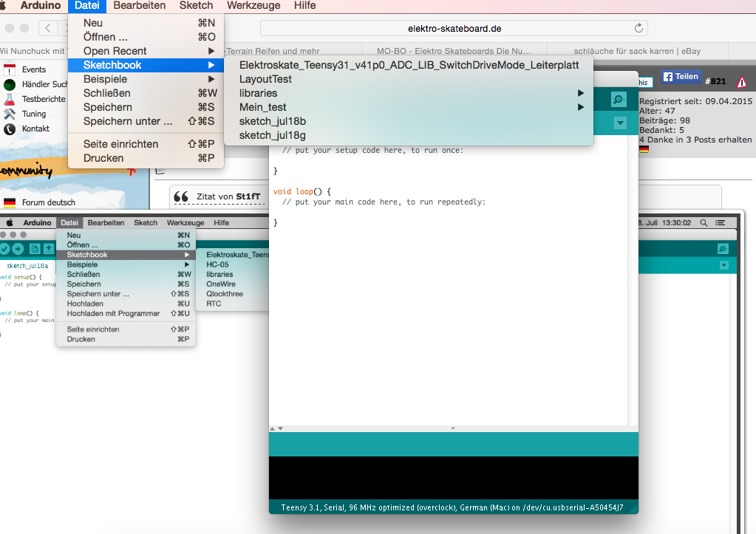Select the sketch_jul18a tab in lower Arduino window
The height and width of the screenshot is (534, 756).
pyautogui.click(x=27, y=266)
